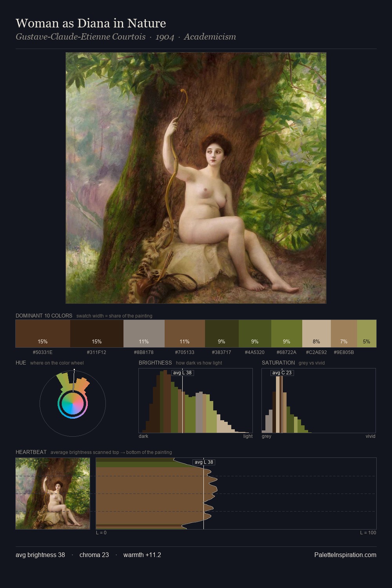This screenshot has height=588, width=392.
Task: Click the 'avg C 23' label in saturation chart
Action: point(282,373)
